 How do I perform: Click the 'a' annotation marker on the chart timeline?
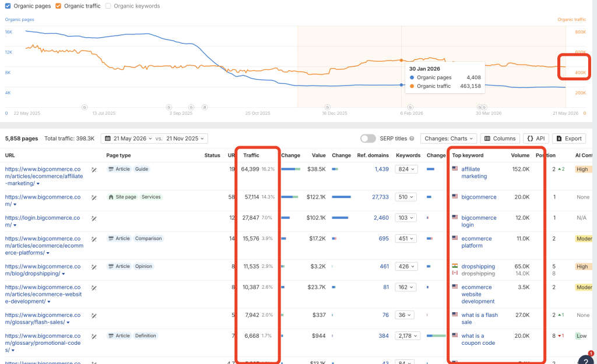(205, 107)
